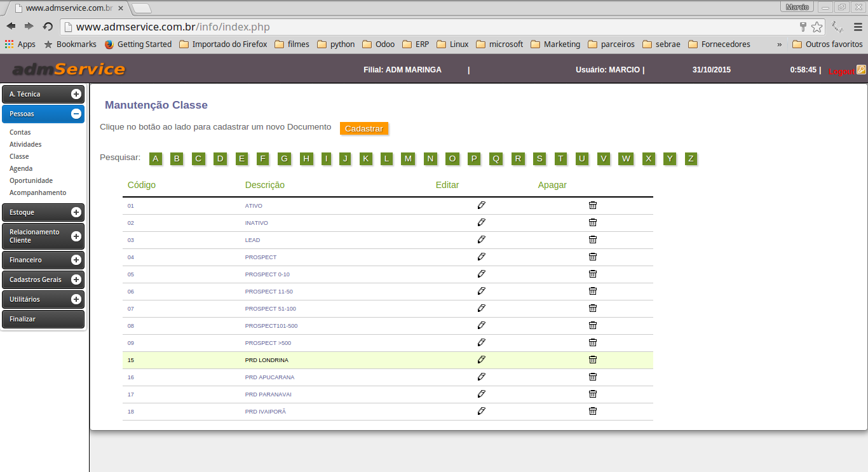Click the Finalizar sidebar button

pos(43,319)
